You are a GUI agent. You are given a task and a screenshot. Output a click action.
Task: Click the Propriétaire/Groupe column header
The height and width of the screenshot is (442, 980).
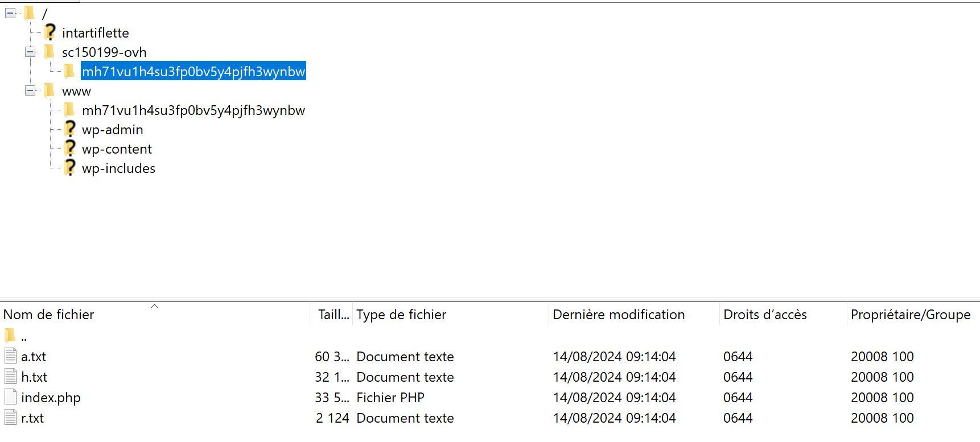[910, 315]
